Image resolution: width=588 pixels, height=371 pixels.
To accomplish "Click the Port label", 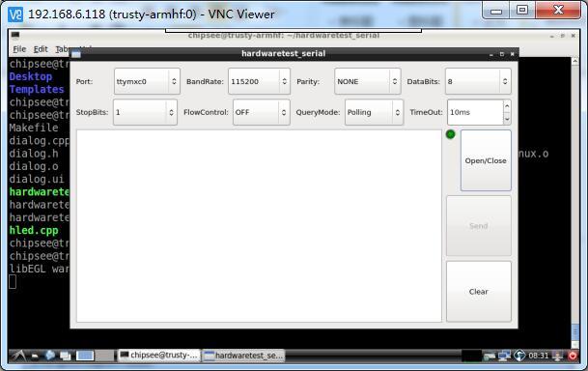I will pyautogui.click(x=84, y=81).
